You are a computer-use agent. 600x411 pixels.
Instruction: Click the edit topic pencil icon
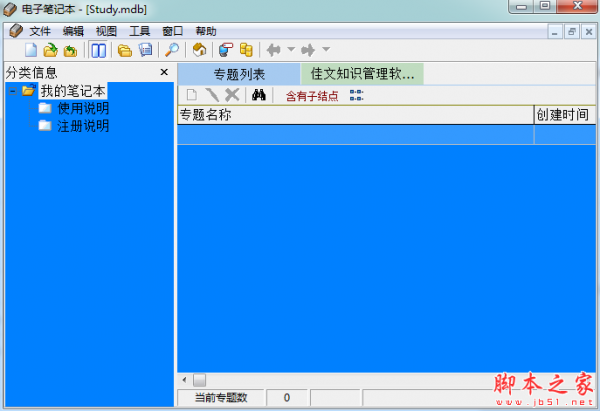point(212,95)
